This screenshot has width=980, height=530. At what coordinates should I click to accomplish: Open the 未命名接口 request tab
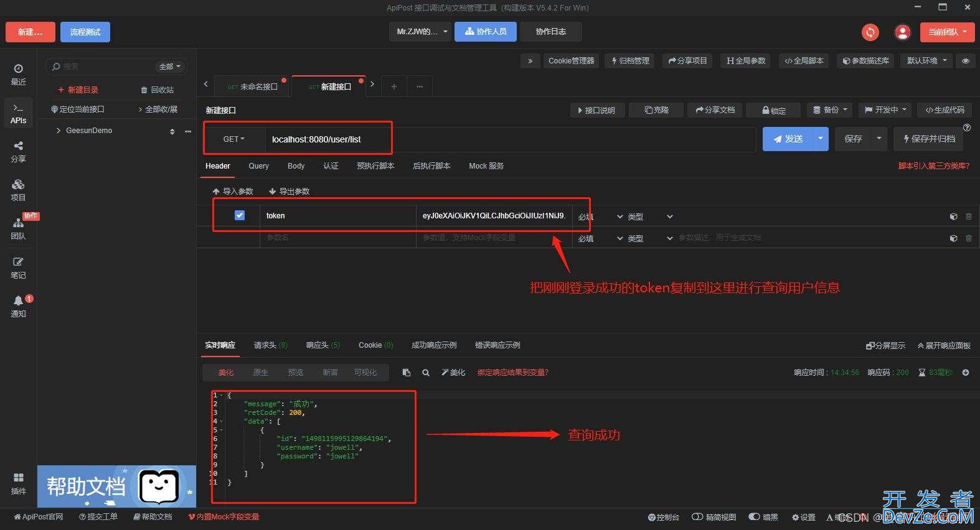(252, 86)
